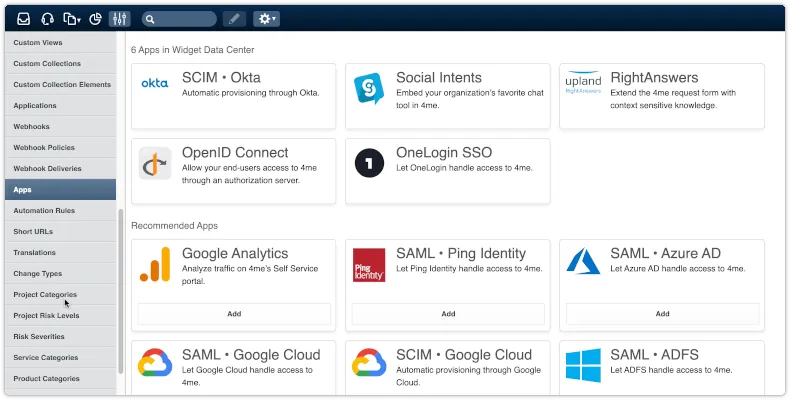Viewport: 790px width, 400px height.
Task: Click 'Let OneLogin handle access to 4me.' text
Action: tap(464, 168)
